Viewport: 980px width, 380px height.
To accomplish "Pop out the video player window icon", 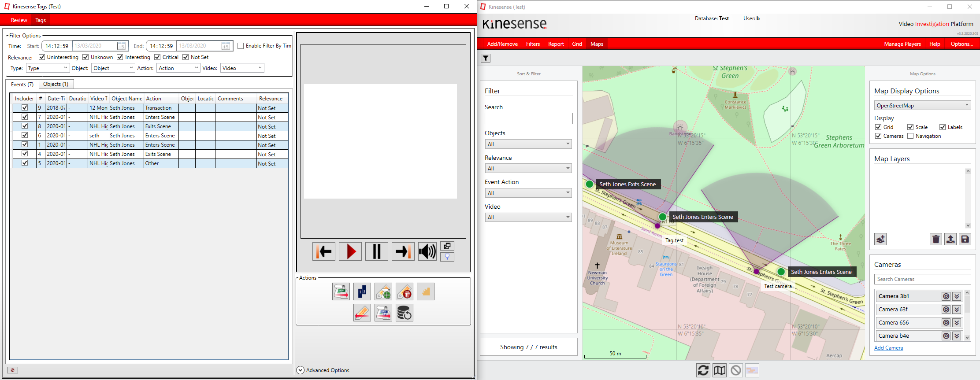I will tap(447, 246).
